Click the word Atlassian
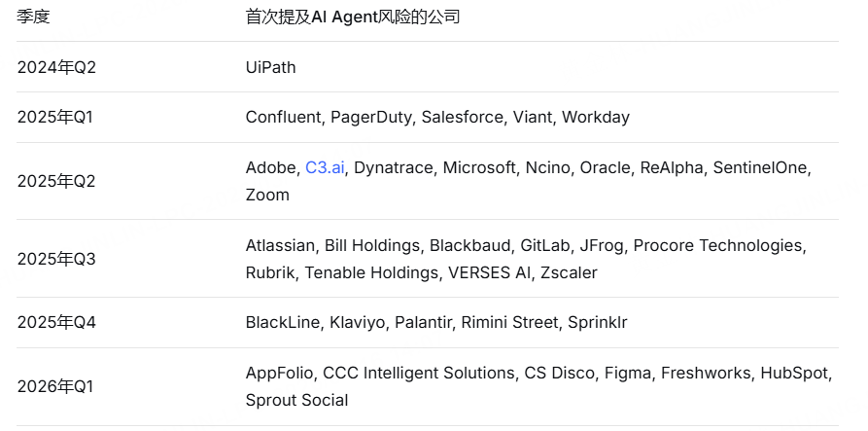This screenshot has height=431, width=868. click(281, 245)
